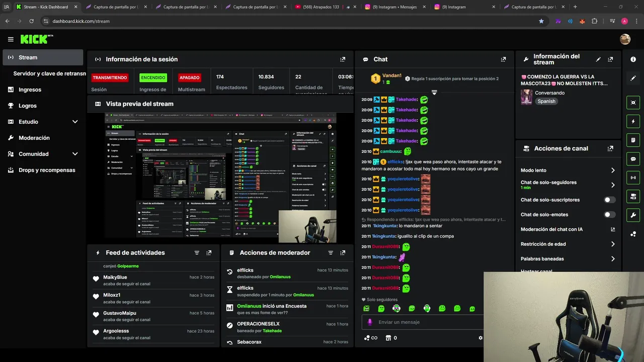Pop out the Información de la sesión panel
This screenshot has height=362, width=644.
[x=343, y=59]
